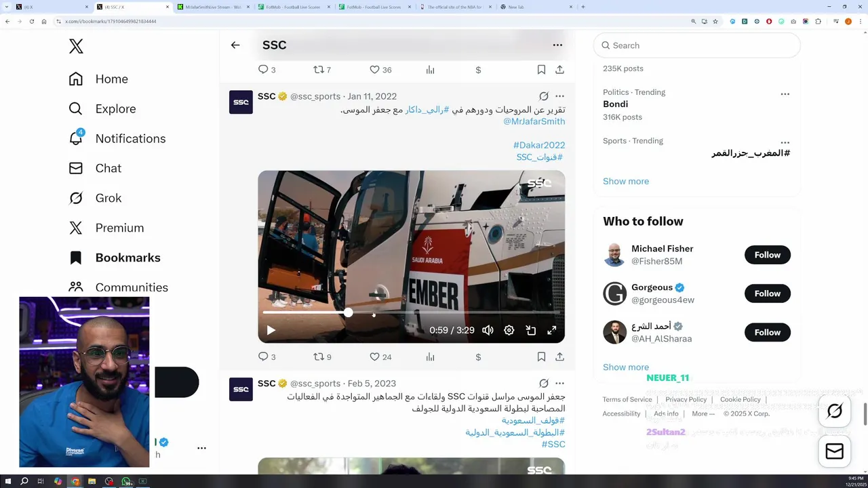Screen dimensions: 868x488
Task: Show more trending topics
Action: tap(626, 182)
